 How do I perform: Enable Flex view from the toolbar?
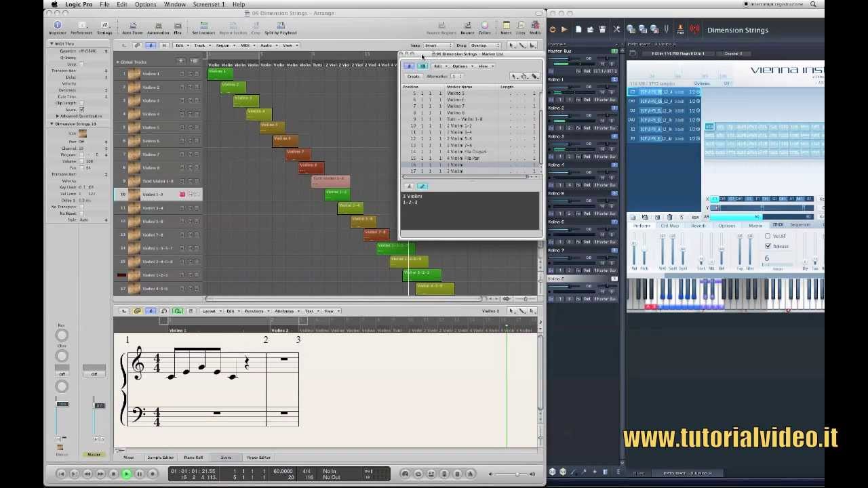178,27
